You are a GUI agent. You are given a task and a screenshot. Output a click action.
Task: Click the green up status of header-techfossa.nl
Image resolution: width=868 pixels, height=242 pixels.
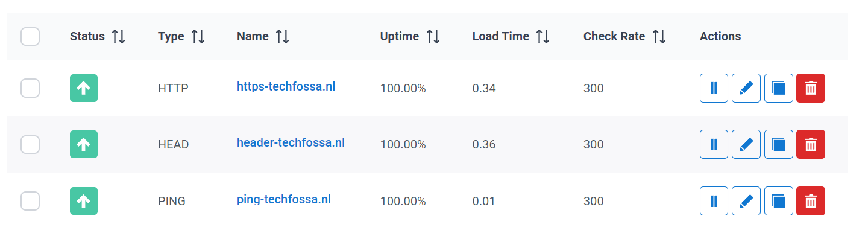pos(84,144)
